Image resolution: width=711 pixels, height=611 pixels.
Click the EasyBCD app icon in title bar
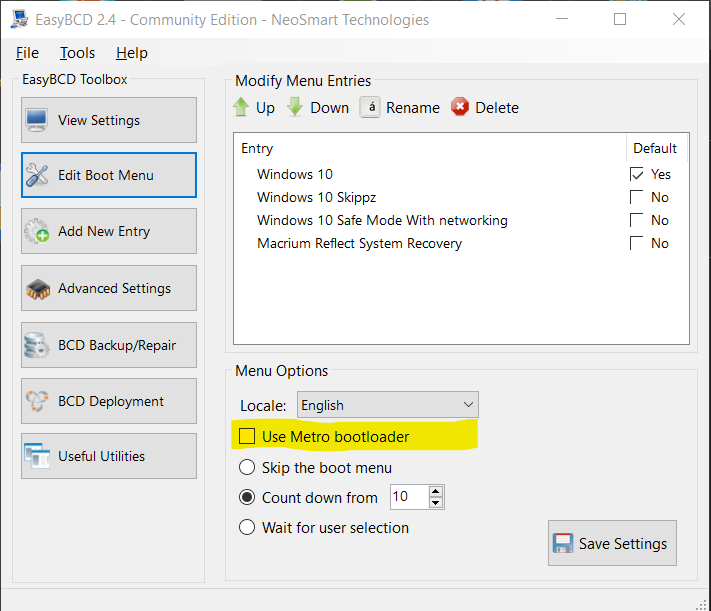point(19,20)
